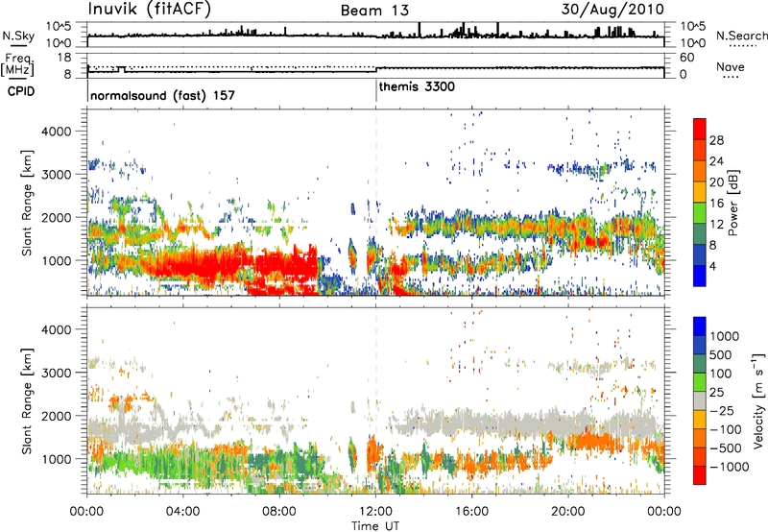
Task: Click the '24' power colorbar tick
Action: coord(716,161)
